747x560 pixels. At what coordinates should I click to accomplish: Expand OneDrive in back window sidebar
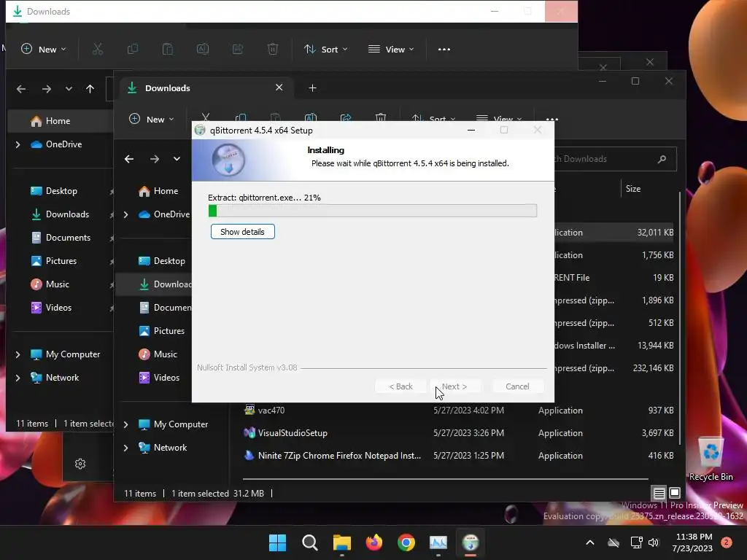pyautogui.click(x=18, y=144)
